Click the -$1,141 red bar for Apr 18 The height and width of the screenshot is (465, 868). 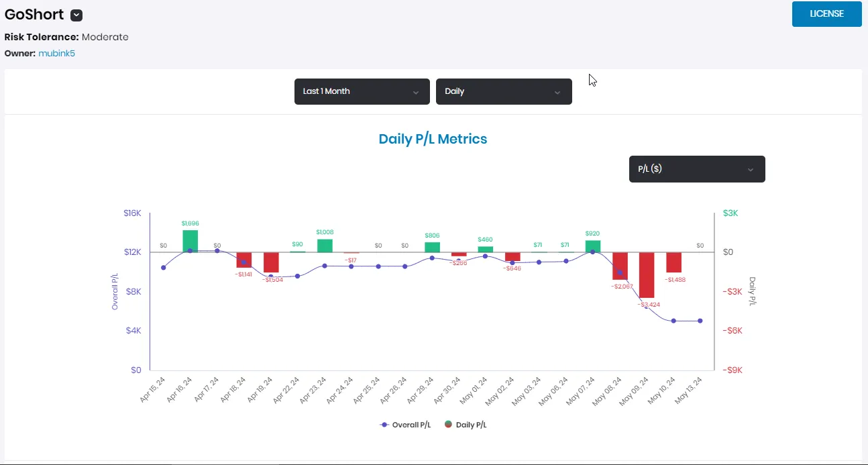pos(244,260)
